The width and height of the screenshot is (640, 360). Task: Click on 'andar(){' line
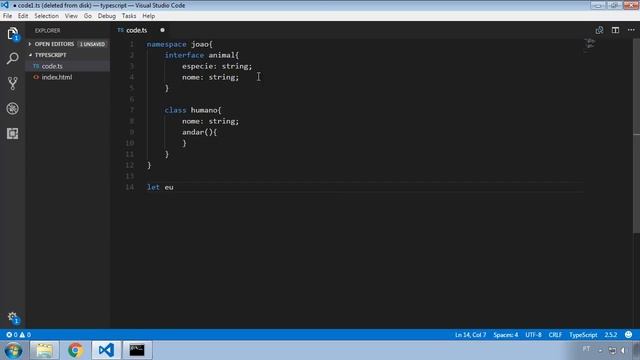coord(200,132)
